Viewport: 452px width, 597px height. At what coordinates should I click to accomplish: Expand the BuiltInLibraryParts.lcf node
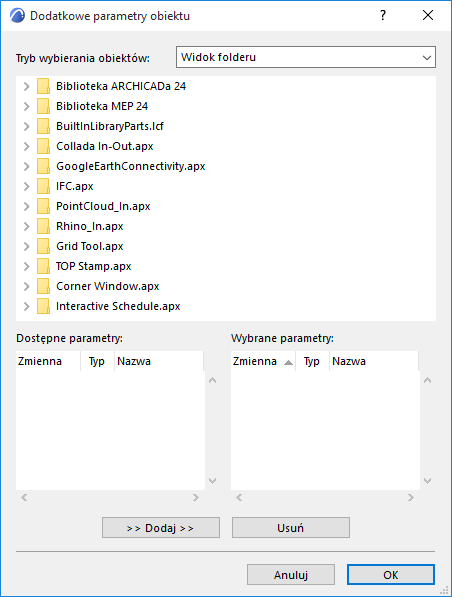pyautogui.click(x=27, y=126)
